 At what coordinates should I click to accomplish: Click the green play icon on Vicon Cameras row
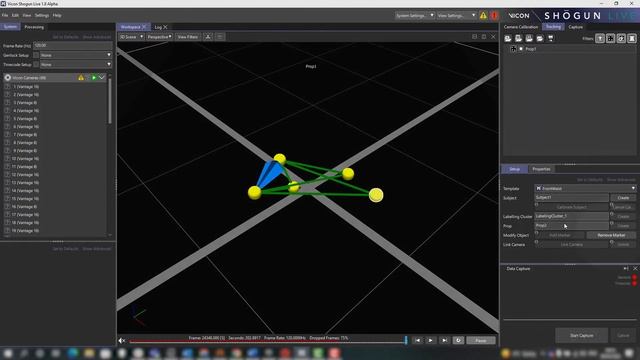(x=94, y=78)
